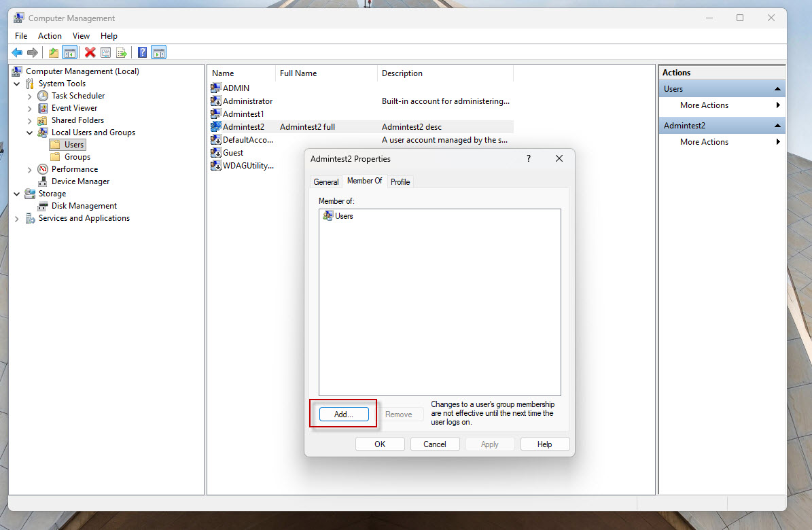Image resolution: width=812 pixels, height=530 pixels.
Task: Click the Guest user account icon
Action: tap(216, 153)
